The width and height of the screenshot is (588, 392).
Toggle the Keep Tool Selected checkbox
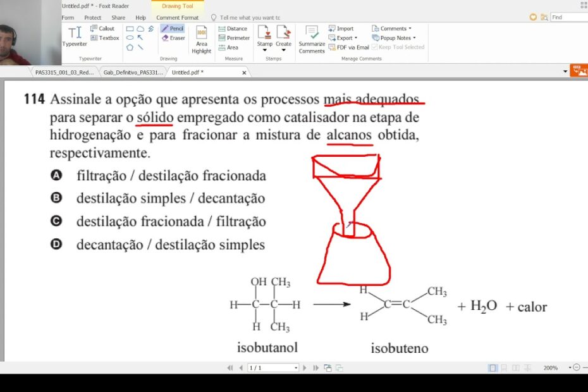(x=374, y=47)
